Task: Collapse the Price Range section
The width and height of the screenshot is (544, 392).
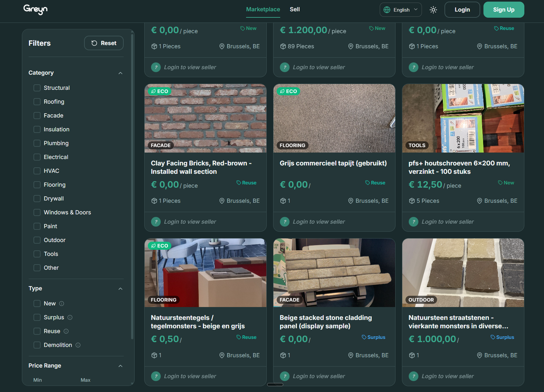Action: point(120,366)
